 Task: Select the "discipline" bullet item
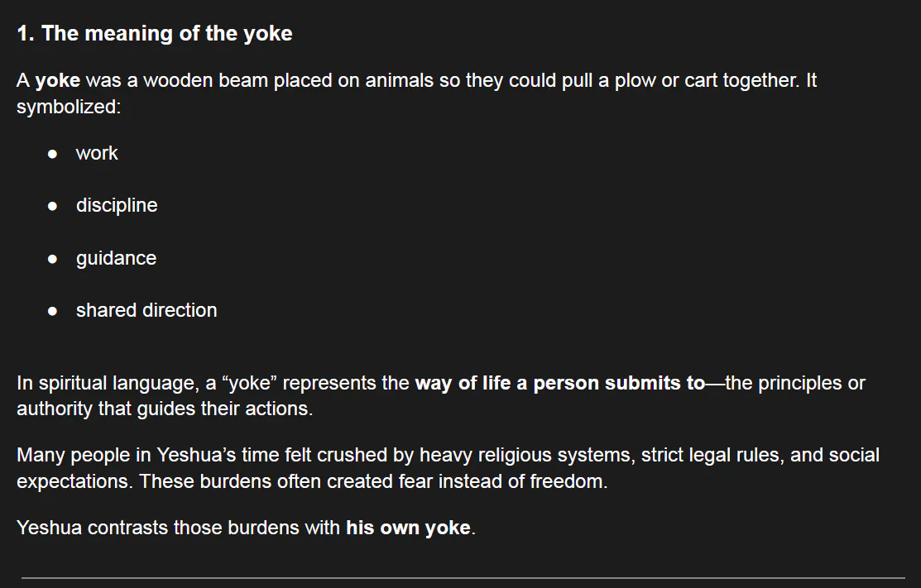[x=117, y=206]
